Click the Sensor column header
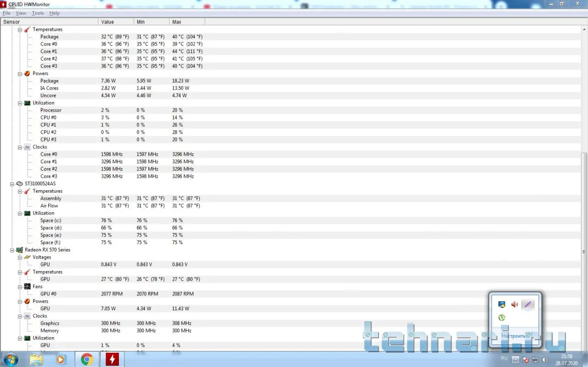 coord(49,22)
